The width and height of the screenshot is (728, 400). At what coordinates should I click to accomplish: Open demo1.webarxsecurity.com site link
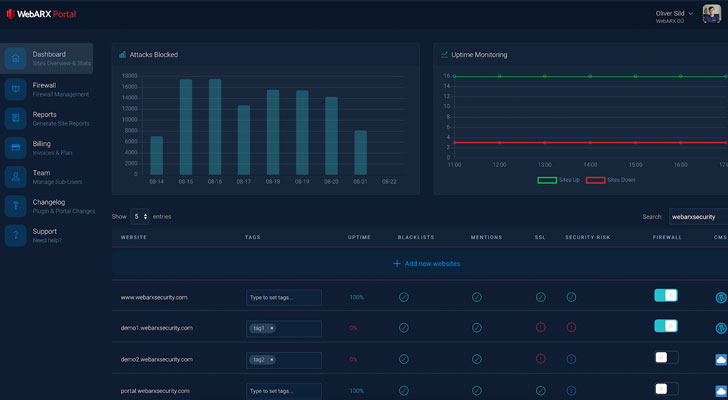157,328
